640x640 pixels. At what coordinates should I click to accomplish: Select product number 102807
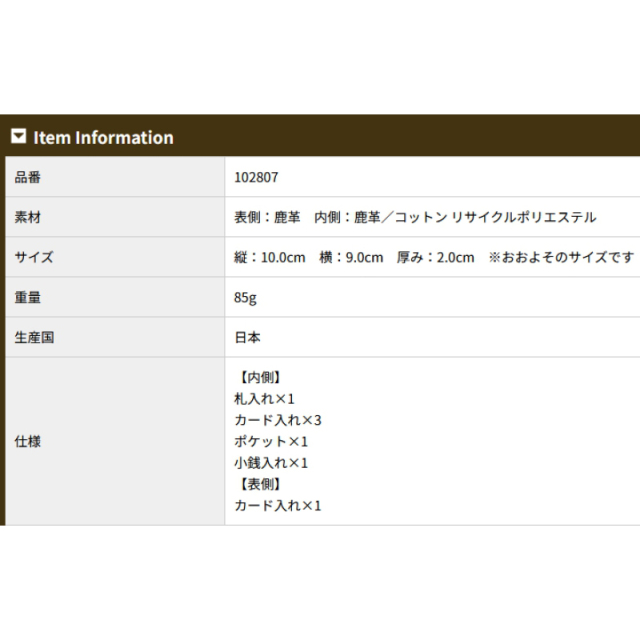click(256, 178)
